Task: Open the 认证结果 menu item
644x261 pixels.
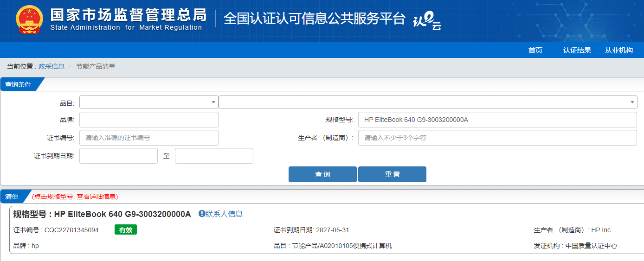Action: point(577,50)
